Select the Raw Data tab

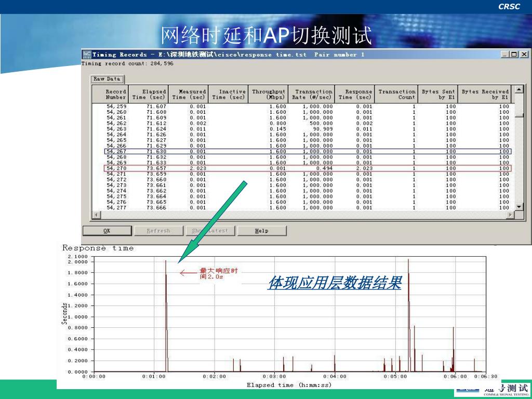[107, 79]
